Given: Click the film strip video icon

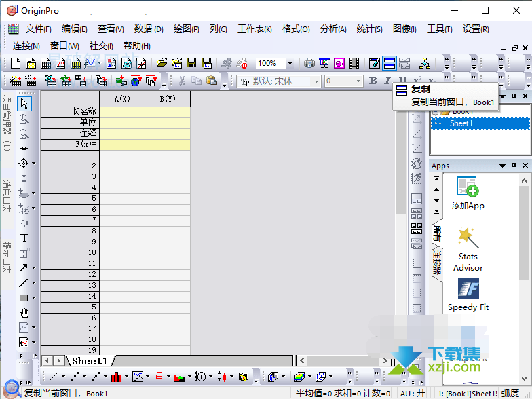Looking at the screenshot, I should (354, 63).
